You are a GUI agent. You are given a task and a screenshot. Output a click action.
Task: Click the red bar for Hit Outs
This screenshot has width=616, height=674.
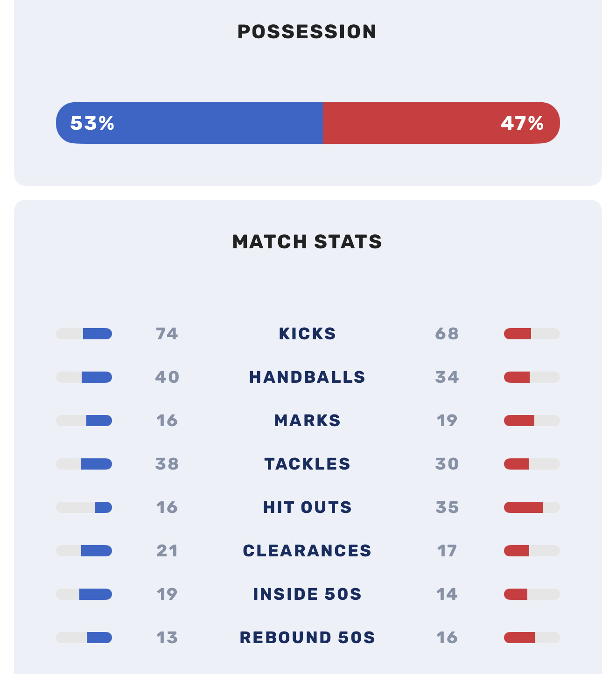point(523,507)
